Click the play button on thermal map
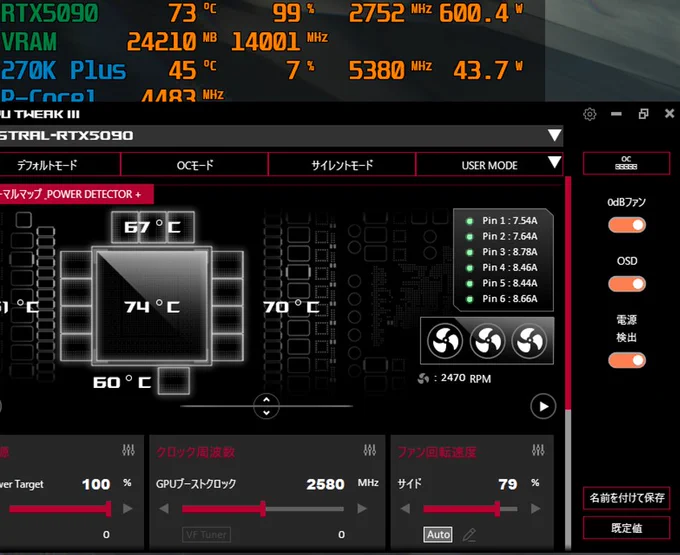The width and height of the screenshot is (680, 555). coord(543,406)
